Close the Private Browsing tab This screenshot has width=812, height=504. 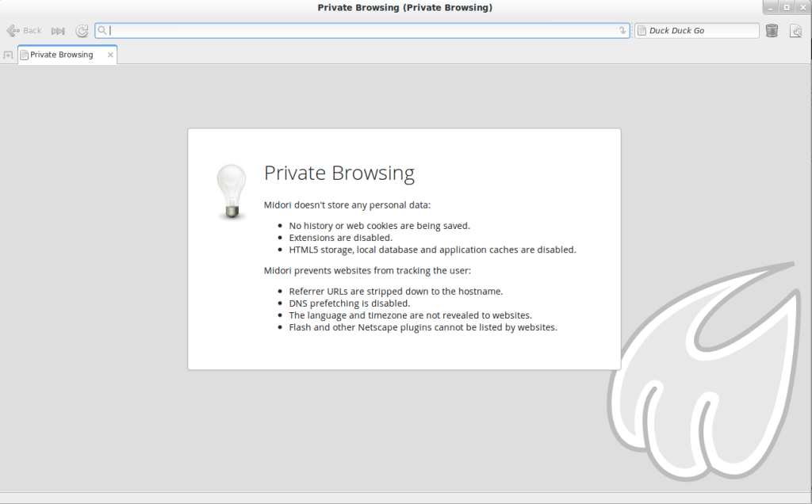click(x=110, y=55)
